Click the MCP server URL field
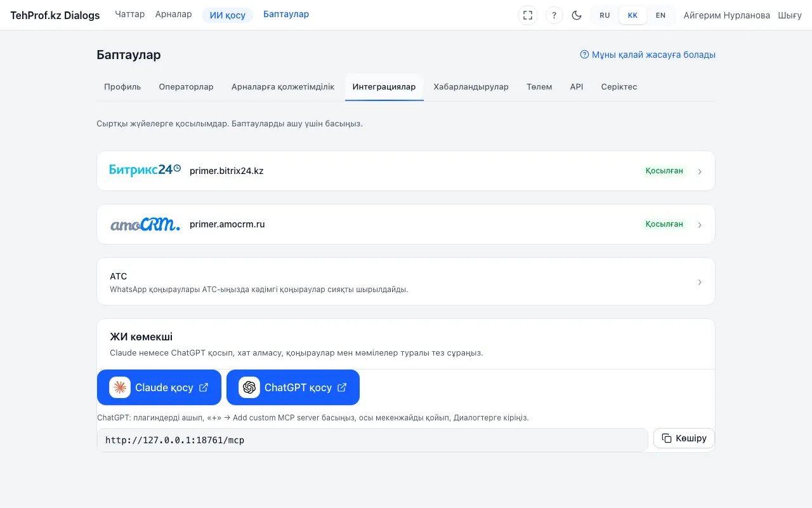 [x=372, y=440]
